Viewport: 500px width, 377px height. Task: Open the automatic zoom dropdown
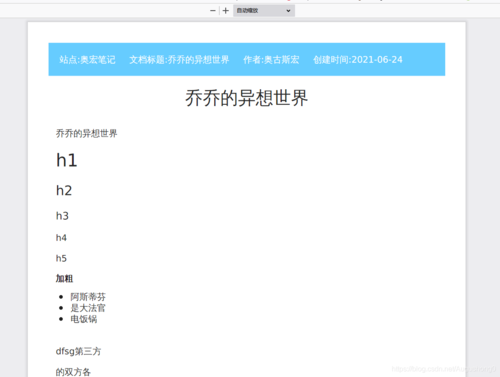point(264,11)
